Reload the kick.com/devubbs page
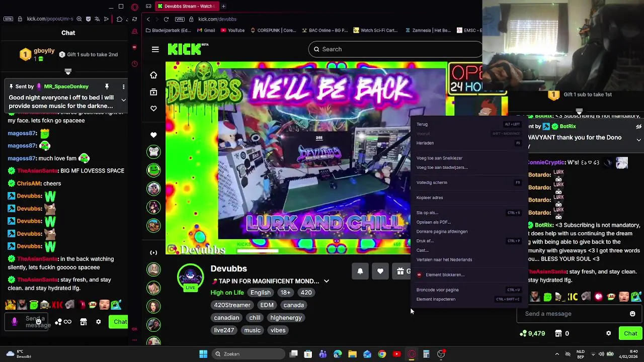This screenshot has width=644, height=362. [166, 19]
